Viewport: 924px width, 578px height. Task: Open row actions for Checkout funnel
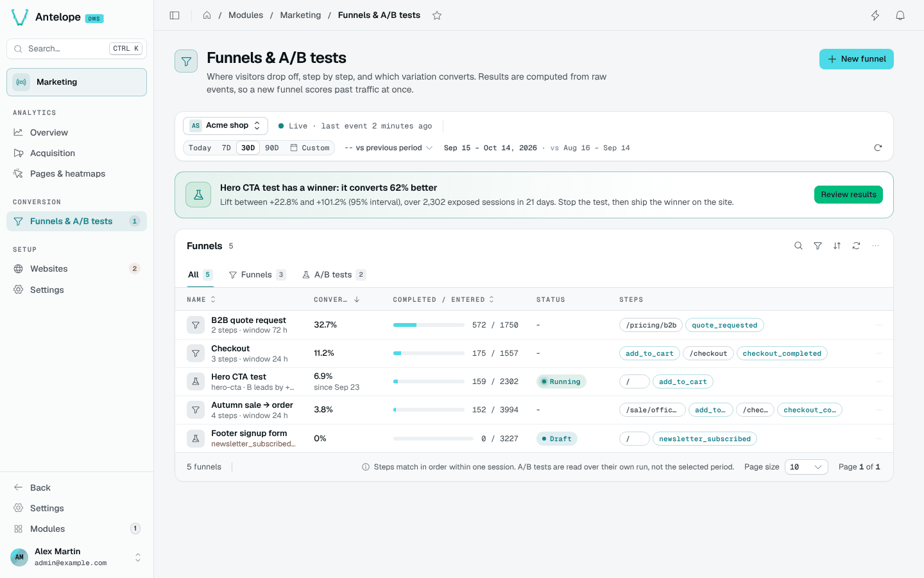coord(879,353)
